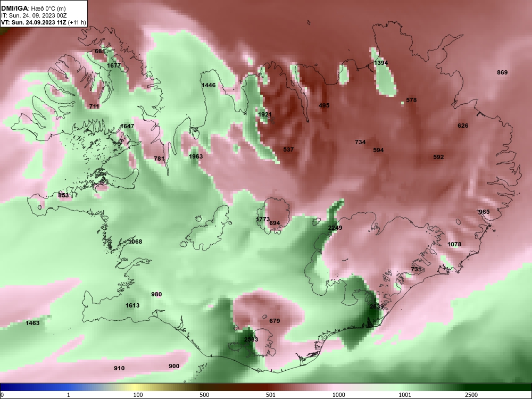This screenshot has height=399, width=532.
Task: Click the 1394 height label
Action: [x=381, y=63]
